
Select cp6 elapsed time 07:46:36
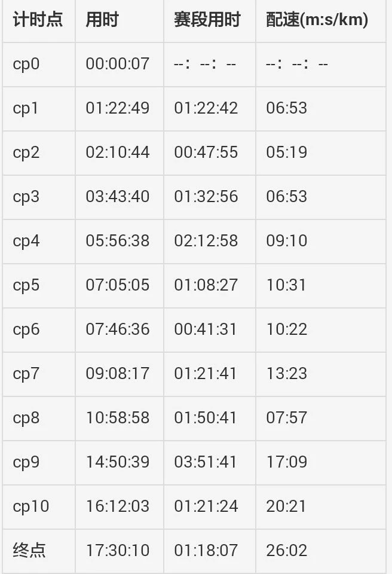click(x=117, y=329)
